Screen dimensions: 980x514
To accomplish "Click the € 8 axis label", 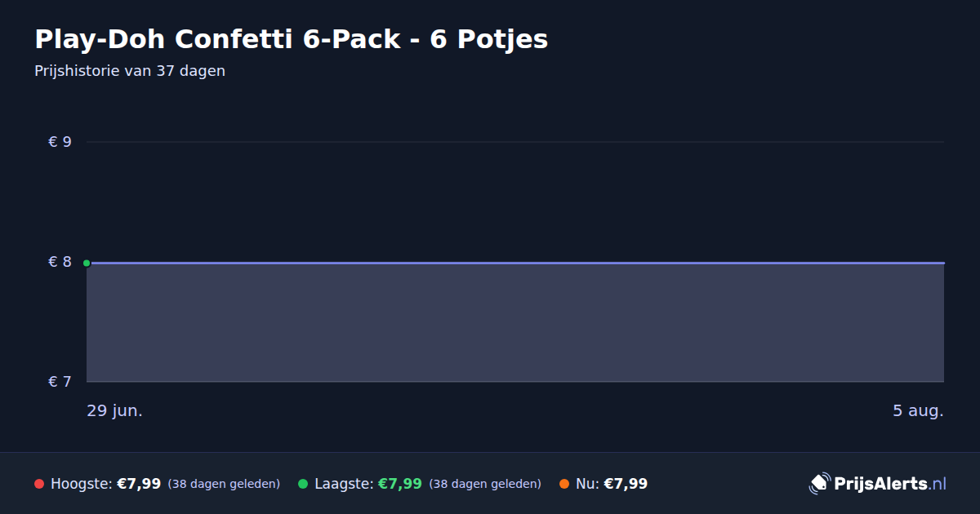I will coord(60,262).
